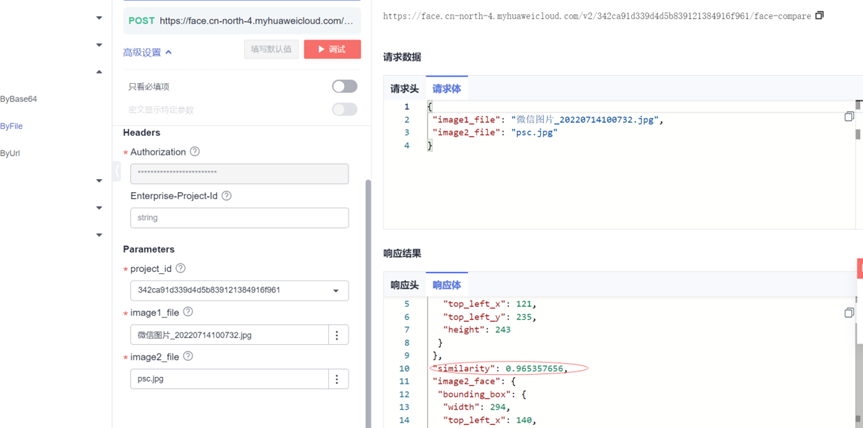Click the 填写默认值 button
Viewport: 863px width, 428px height.
point(271,49)
